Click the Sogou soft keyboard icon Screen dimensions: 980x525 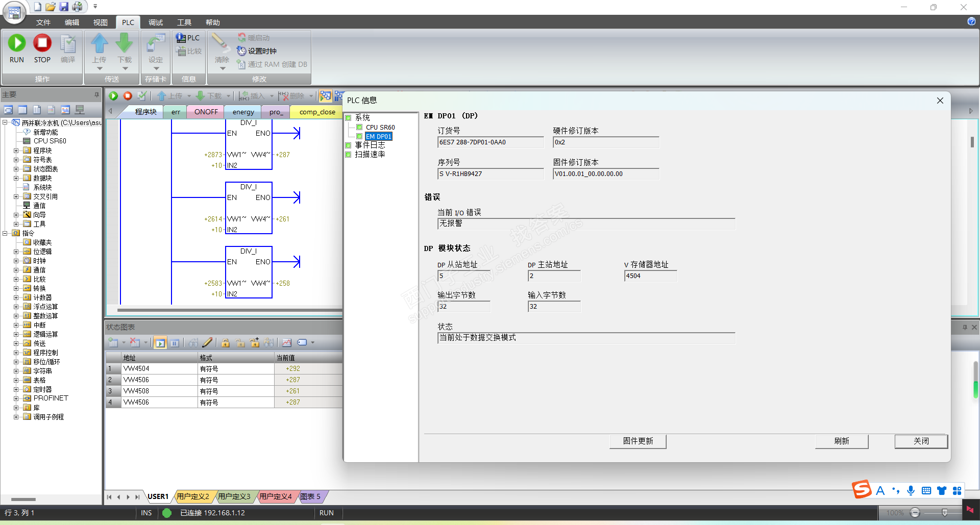pos(926,491)
